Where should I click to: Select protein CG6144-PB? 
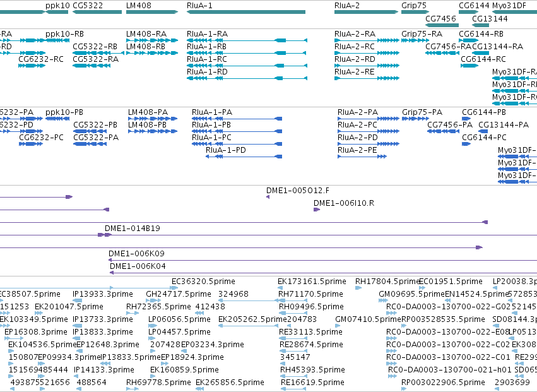(484, 112)
